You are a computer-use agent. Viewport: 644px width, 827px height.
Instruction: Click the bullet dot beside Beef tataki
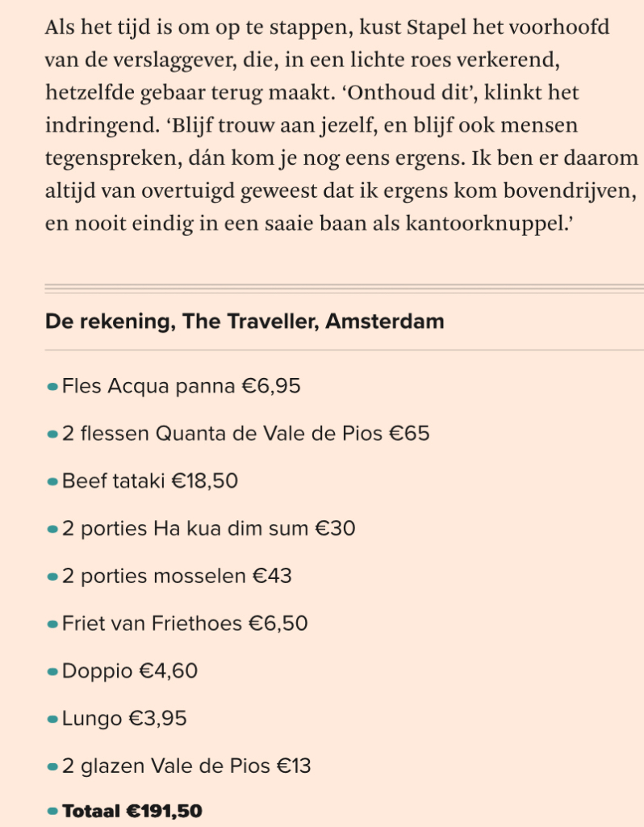tap(52, 482)
